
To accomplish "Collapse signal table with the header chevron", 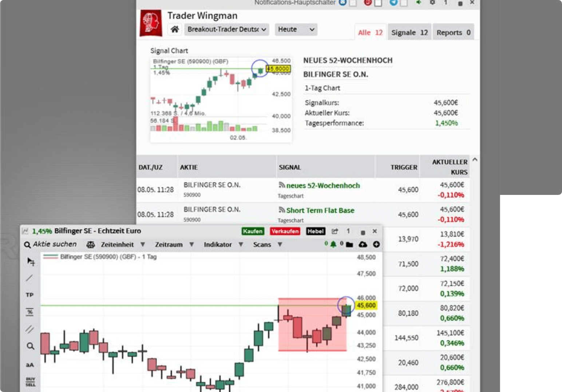I will coord(475,160).
